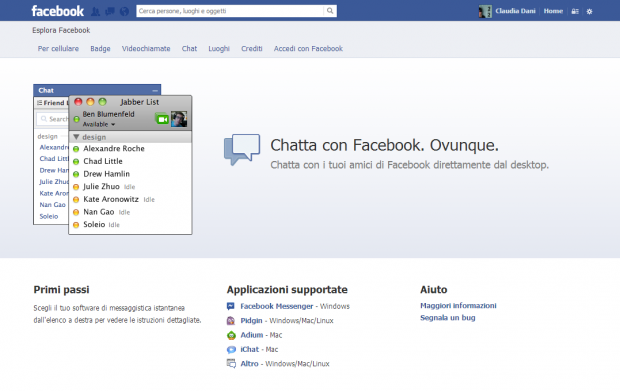Select Kate Aronowitz in Jabber List
The width and height of the screenshot is (620, 391).
pos(111,199)
